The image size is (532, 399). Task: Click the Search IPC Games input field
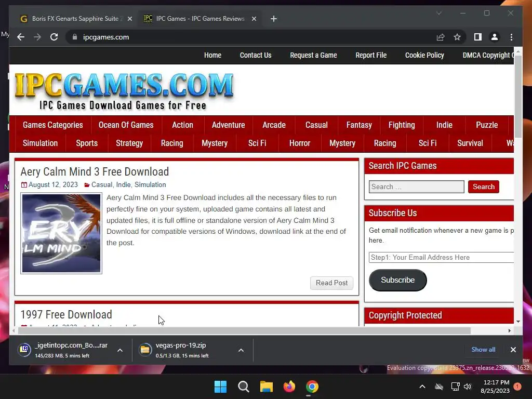[416, 187]
